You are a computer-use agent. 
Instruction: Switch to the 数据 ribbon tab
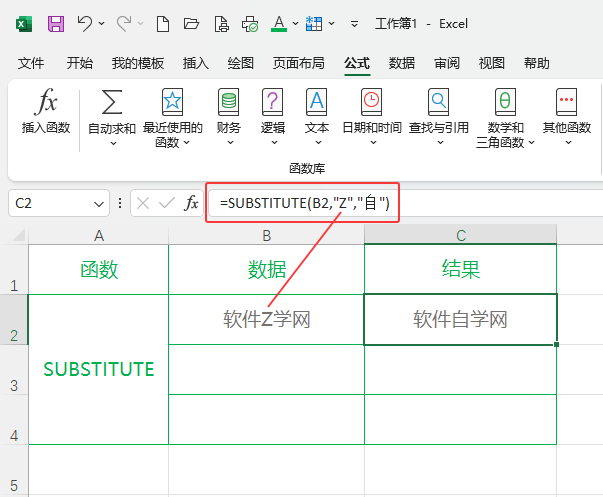402,63
